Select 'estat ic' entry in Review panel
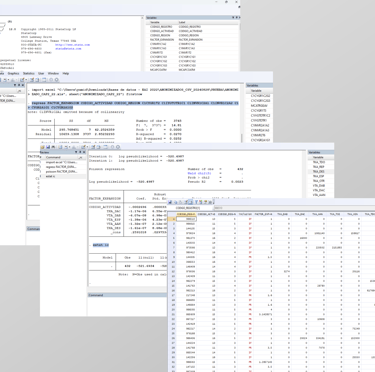 coord(62,176)
